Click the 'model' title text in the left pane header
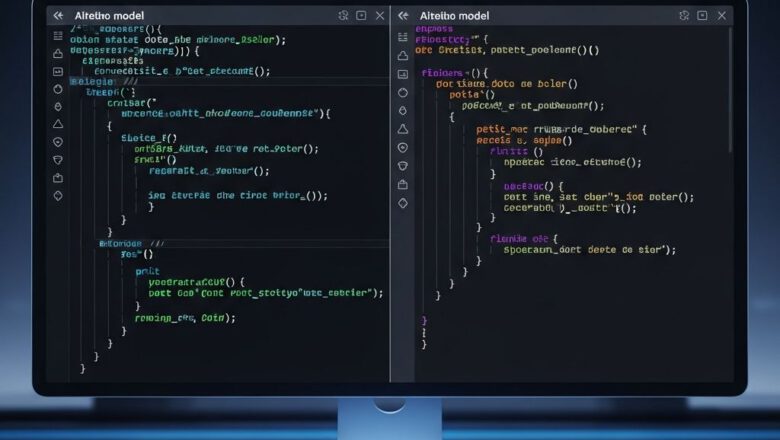The height and width of the screenshot is (440, 780). pos(129,16)
